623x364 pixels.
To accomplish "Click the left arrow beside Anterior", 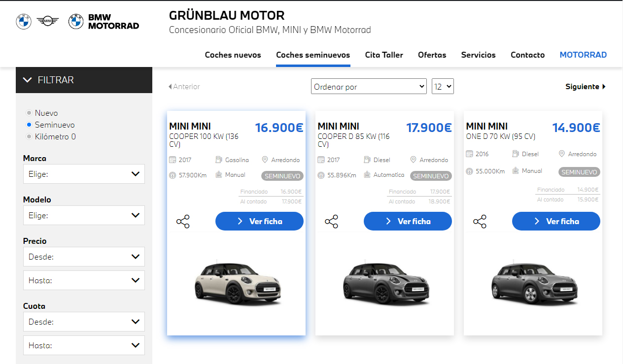I will [x=170, y=87].
